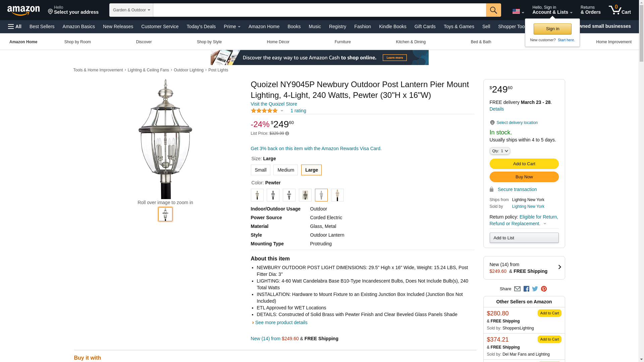Viewport: 644px width, 362px height.
Task: Share the product on Twitter
Action: pos(535,289)
